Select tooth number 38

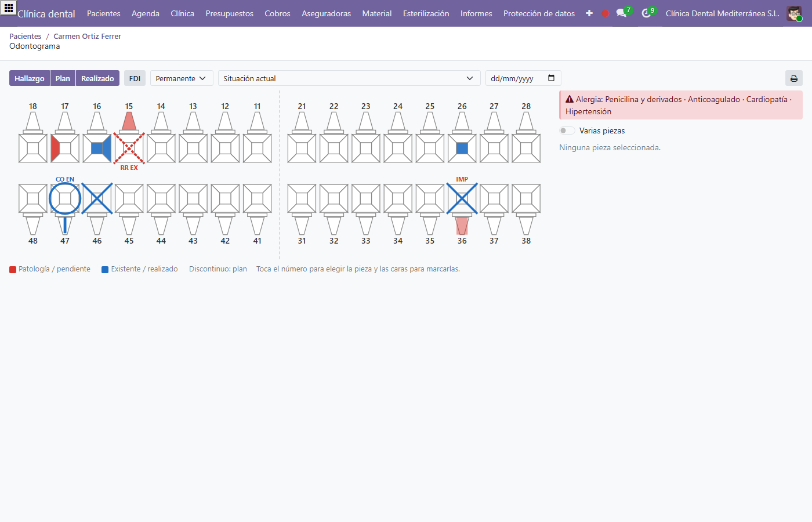(526, 241)
